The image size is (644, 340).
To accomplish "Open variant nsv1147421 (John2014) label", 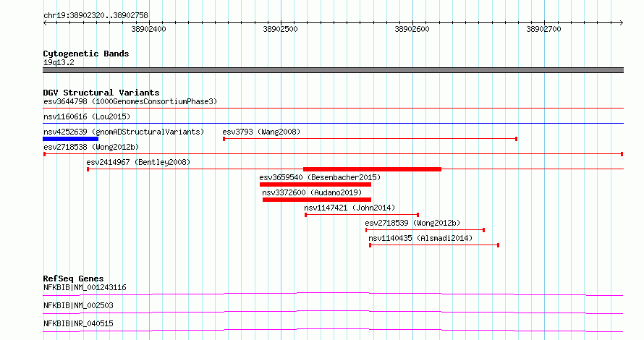I will pyautogui.click(x=349, y=208).
